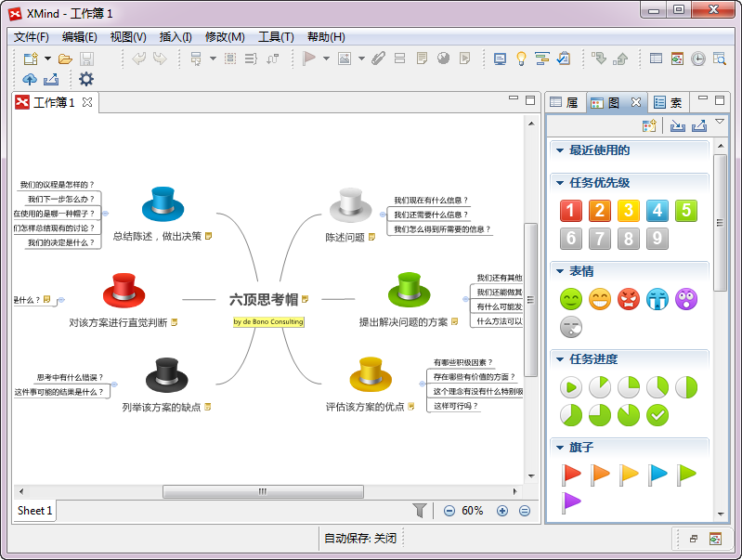Open the 编辑(E) menu

click(80, 37)
